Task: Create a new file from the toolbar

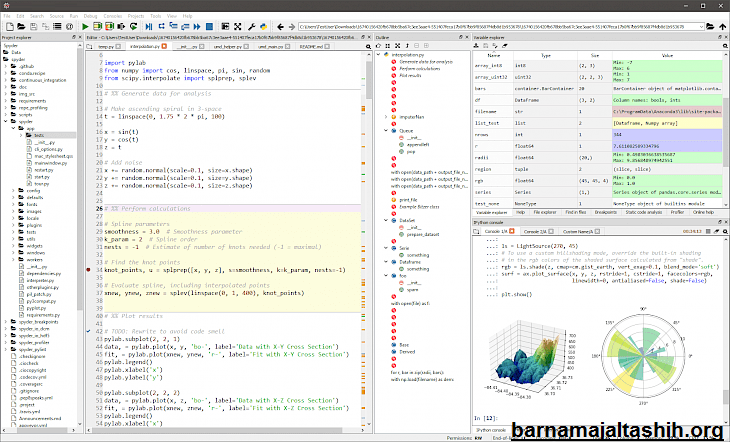Action: click(9, 27)
